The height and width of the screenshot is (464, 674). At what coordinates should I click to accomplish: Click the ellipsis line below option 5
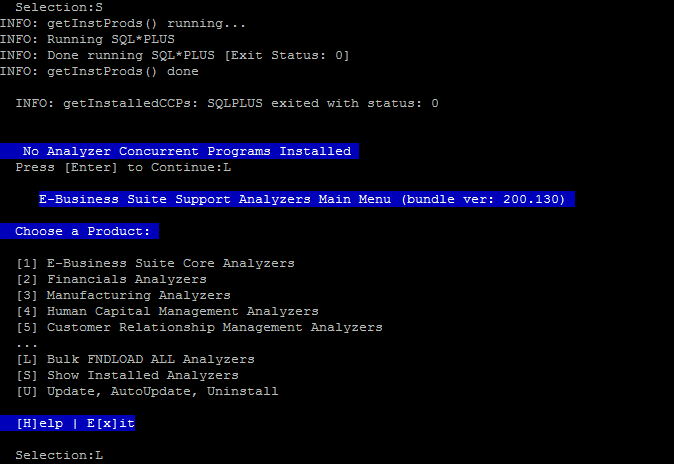(27, 345)
